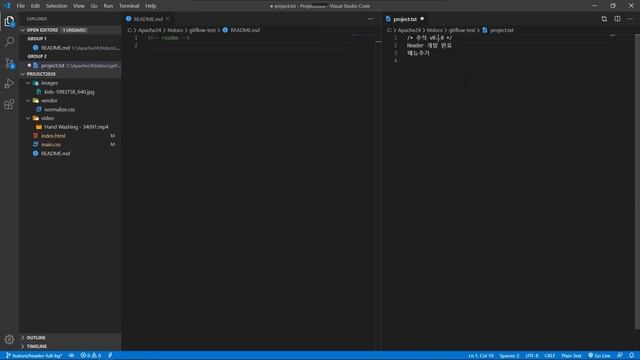Image resolution: width=640 pixels, height=360 pixels.
Task: Change Spaces: 2 indentation setting
Action: click(x=509, y=356)
